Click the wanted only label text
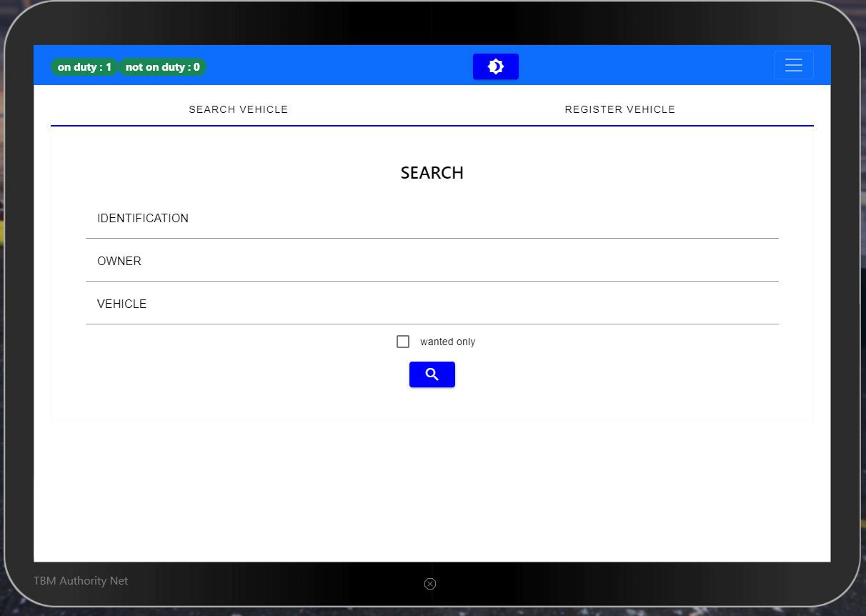 [x=447, y=342]
